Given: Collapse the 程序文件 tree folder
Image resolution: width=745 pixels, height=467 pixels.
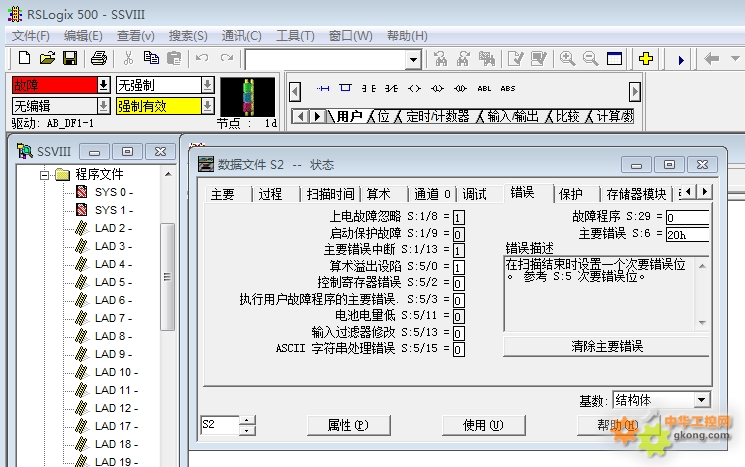Looking at the screenshot, I should (44, 175).
